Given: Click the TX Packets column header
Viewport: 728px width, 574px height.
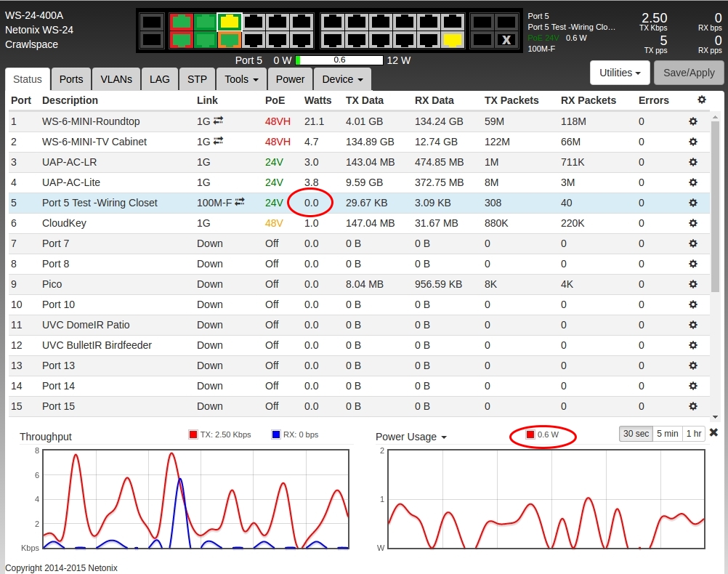Looking at the screenshot, I should 511,100.
